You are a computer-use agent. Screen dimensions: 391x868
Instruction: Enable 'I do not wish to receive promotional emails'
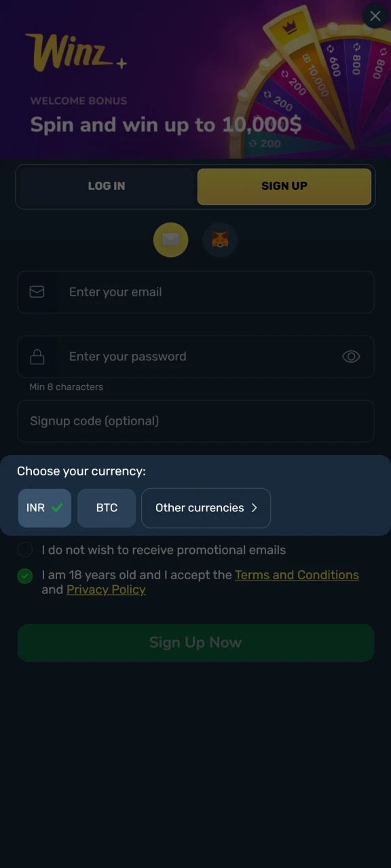click(24, 549)
